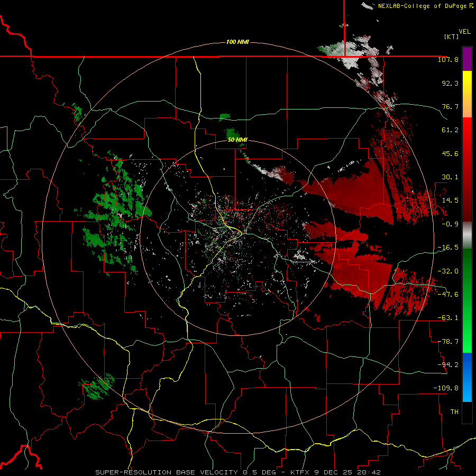Viewport: 476px width, 476px height.
Task: Select the 30.1 scale value
Action: (x=450, y=177)
